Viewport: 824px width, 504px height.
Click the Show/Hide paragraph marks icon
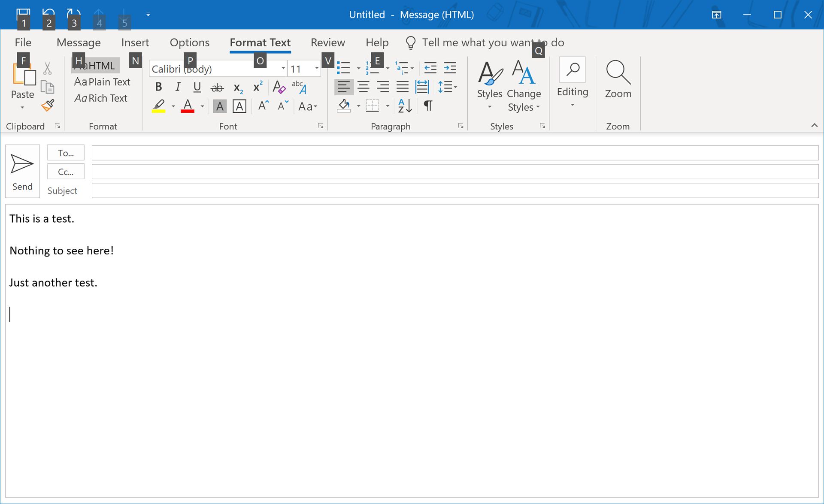pyautogui.click(x=428, y=105)
